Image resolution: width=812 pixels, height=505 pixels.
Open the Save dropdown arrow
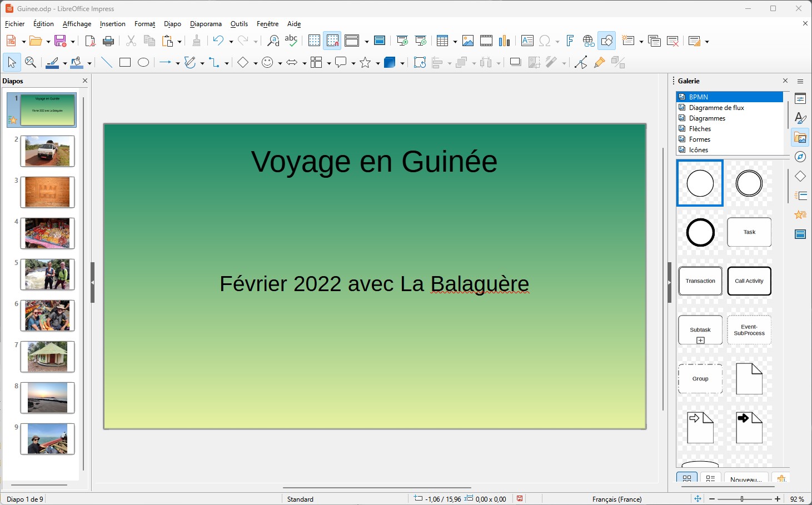pyautogui.click(x=72, y=42)
